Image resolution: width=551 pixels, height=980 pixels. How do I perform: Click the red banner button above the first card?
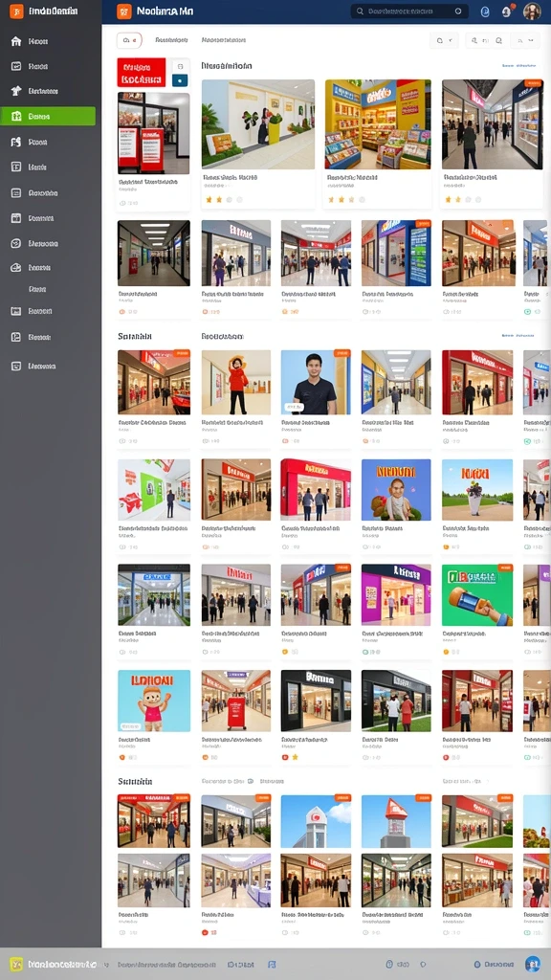[142, 73]
